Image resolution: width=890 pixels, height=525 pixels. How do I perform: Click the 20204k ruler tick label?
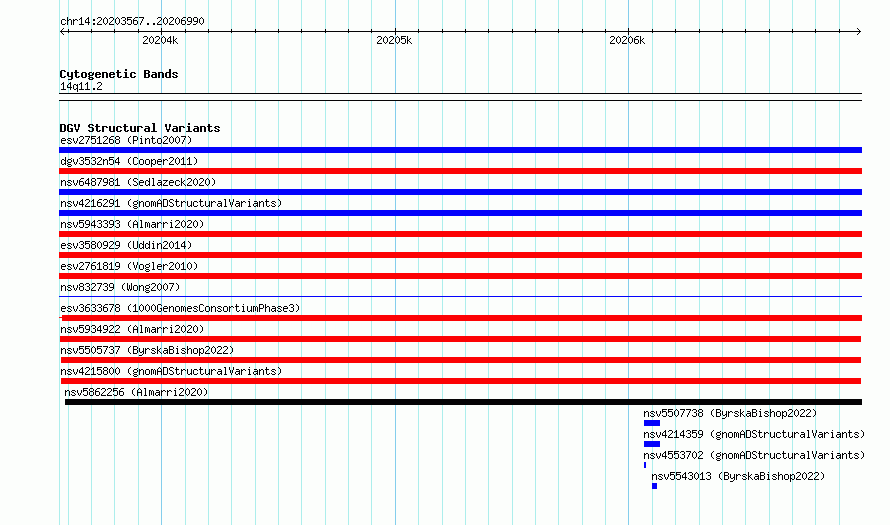[160, 40]
